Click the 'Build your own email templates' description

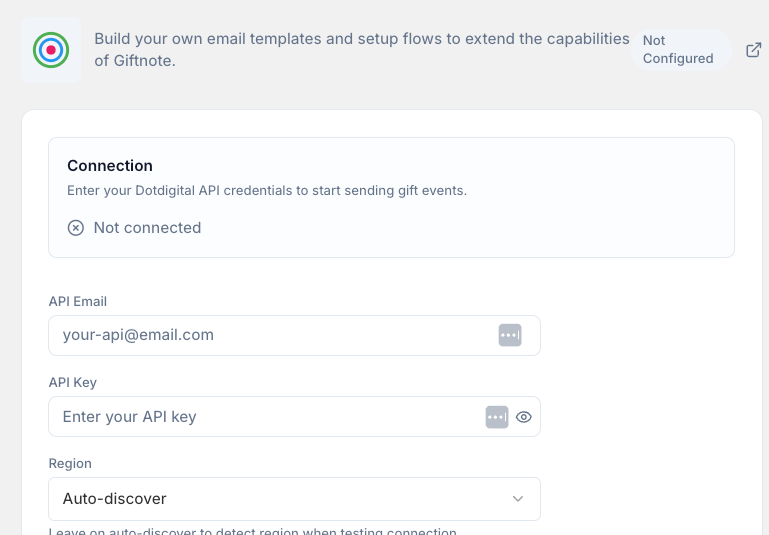click(361, 50)
